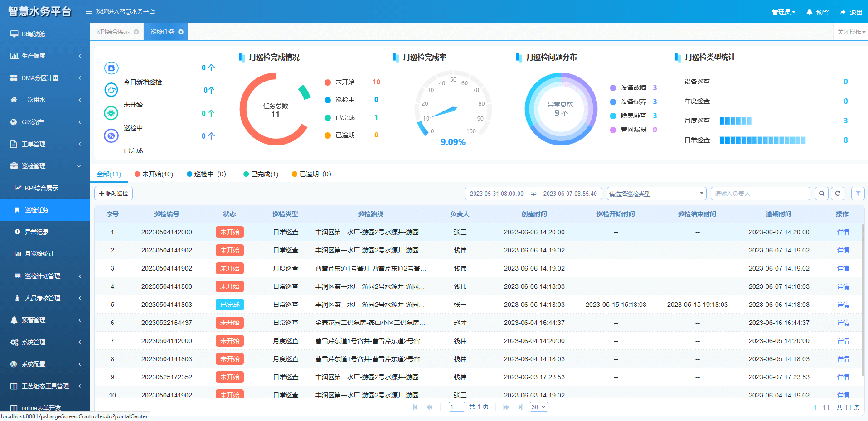The image size is (868, 421).
Task: Click the 未开始 status badge in row 3
Action: [230, 268]
